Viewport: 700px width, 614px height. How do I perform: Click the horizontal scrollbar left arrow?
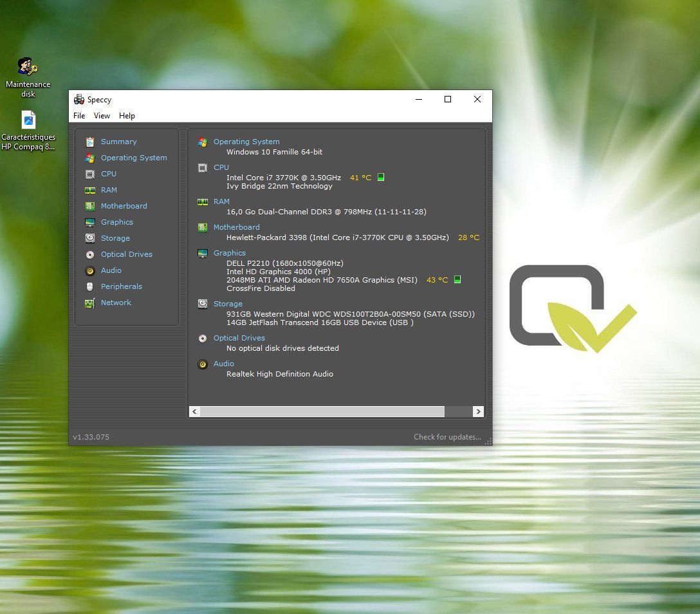click(195, 411)
